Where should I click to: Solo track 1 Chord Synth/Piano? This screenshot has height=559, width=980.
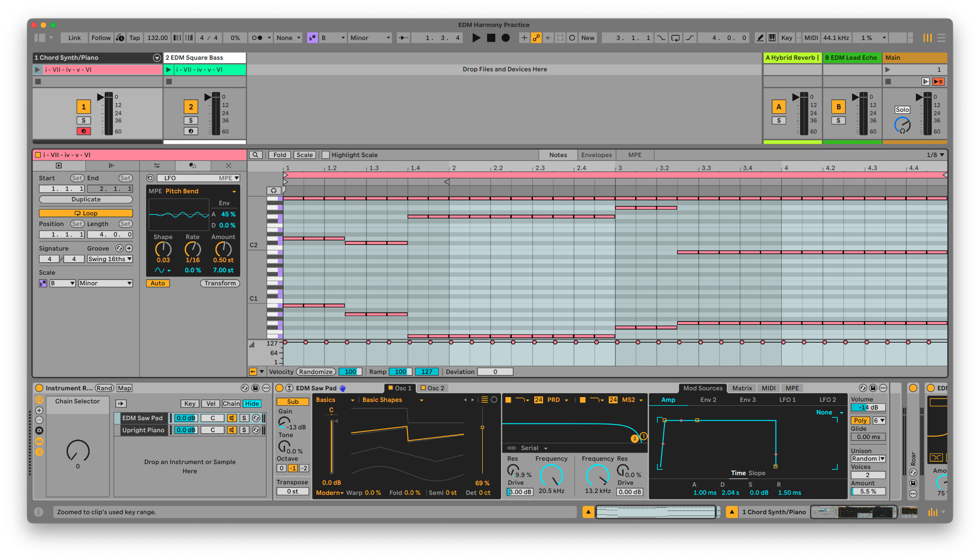coord(83,120)
